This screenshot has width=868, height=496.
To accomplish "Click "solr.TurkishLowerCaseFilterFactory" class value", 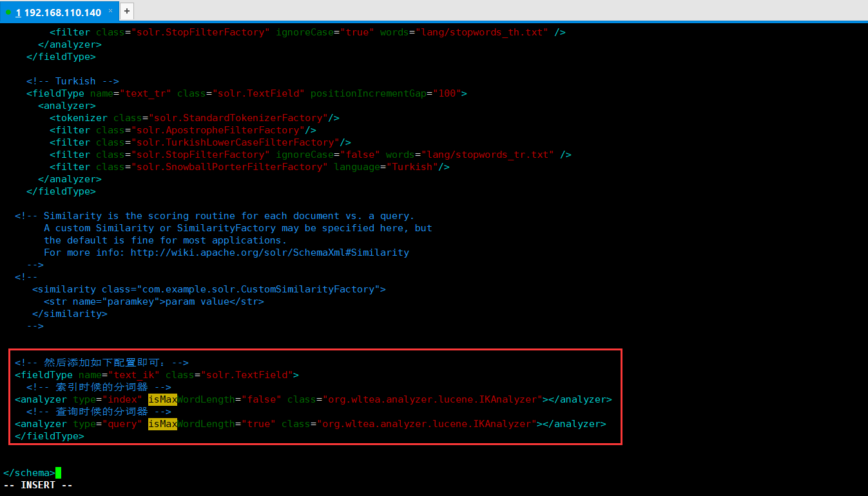I will pyautogui.click(x=235, y=142).
